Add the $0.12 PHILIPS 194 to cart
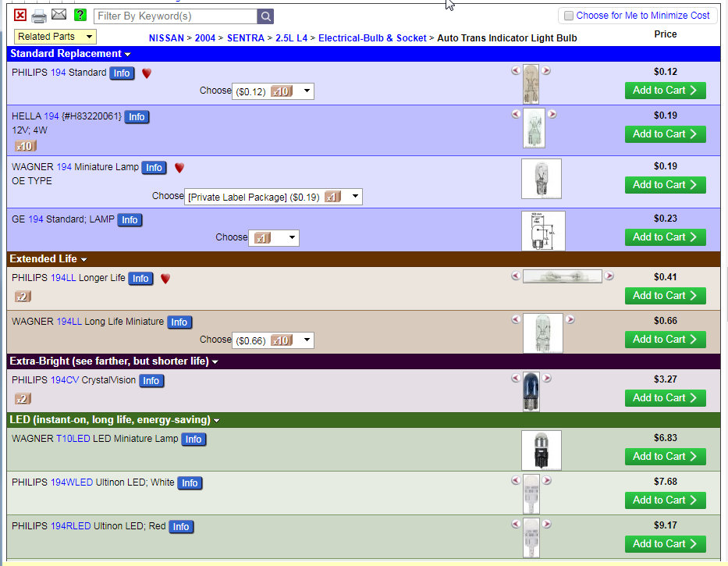Image resolution: width=728 pixels, height=566 pixels. point(666,91)
